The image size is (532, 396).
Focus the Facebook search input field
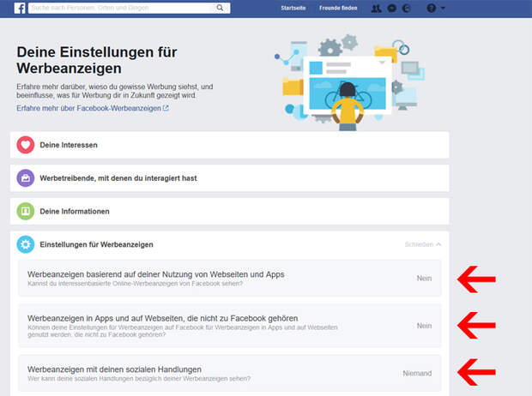click(122, 8)
